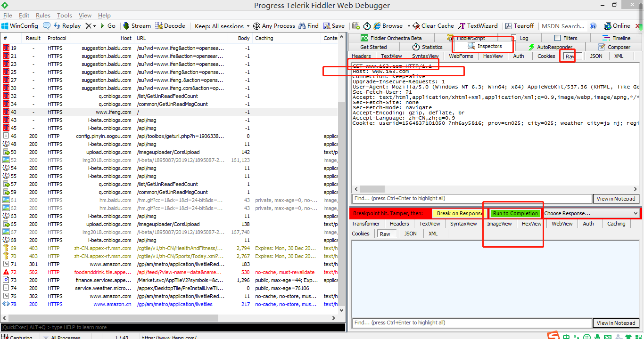Select session 40 www.ifeng.com
644x339 pixels.
coord(169,112)
